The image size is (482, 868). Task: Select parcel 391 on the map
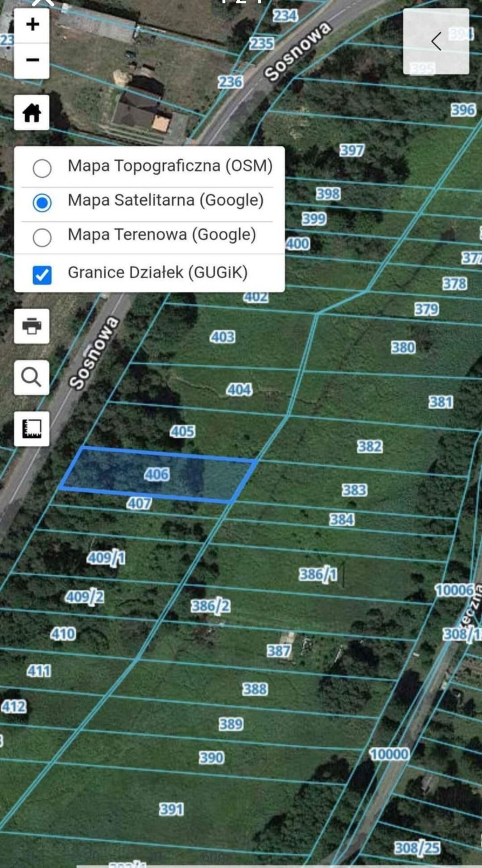click(171, 809)
